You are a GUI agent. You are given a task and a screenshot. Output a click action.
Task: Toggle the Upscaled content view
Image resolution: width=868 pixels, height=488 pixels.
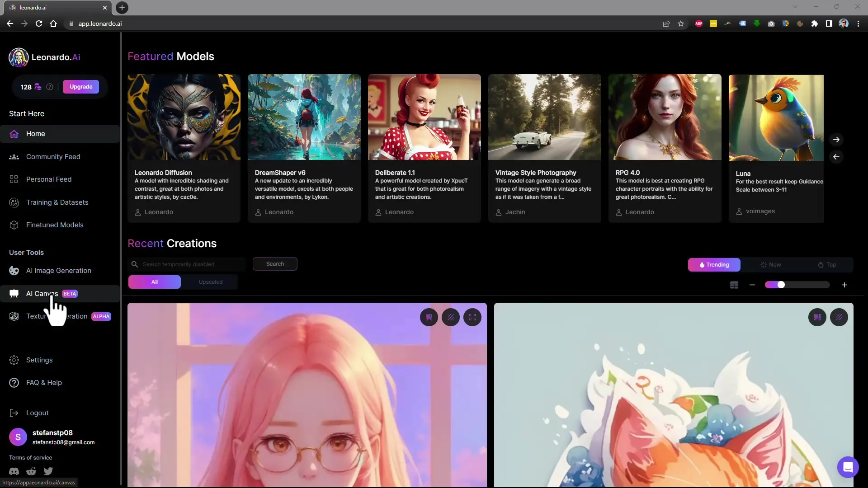(x=210, y=281)
